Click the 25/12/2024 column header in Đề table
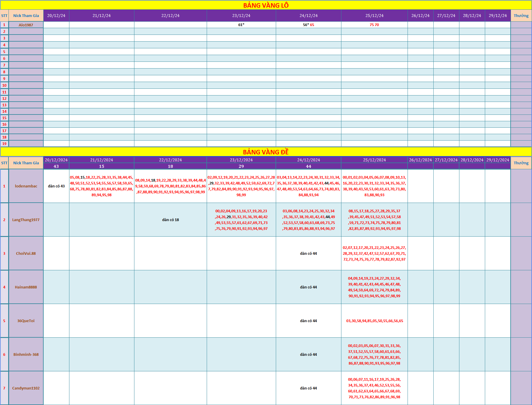Viewport: 532px width, 405px height. click(x=374, y=160)
